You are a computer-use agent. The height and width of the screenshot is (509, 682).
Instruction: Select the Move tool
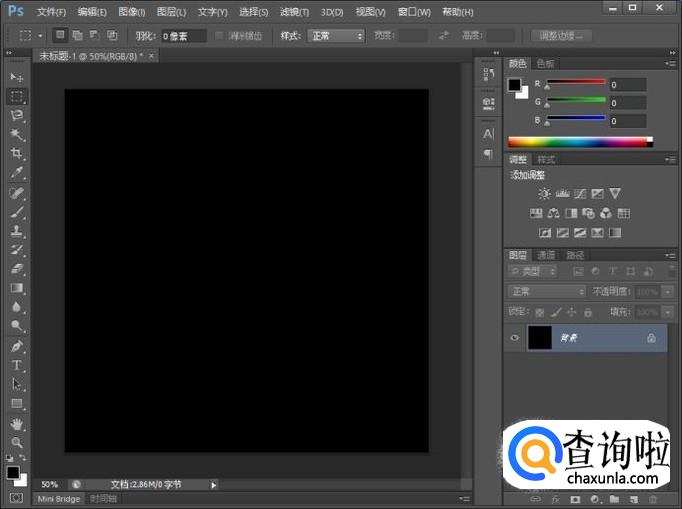[x=16, y=77]
